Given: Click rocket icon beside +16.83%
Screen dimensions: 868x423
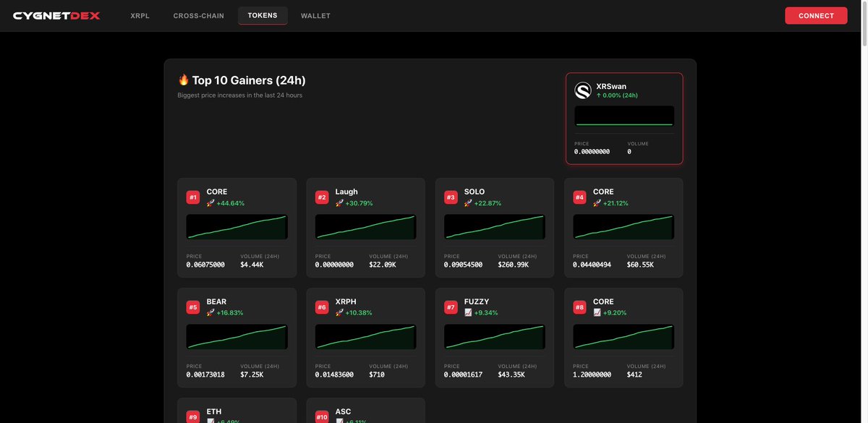Looking at the screenshot, I should pyautogui.click(x=210, y=313).
